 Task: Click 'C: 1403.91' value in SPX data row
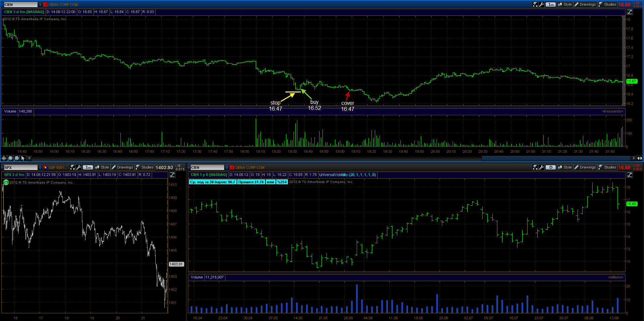(x=127, y=175)
